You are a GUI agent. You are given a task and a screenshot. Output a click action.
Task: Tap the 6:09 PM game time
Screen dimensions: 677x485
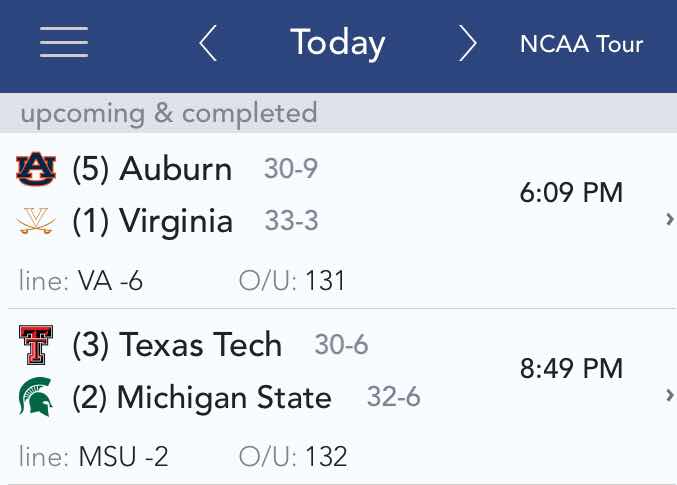click(x=571, y=193)
